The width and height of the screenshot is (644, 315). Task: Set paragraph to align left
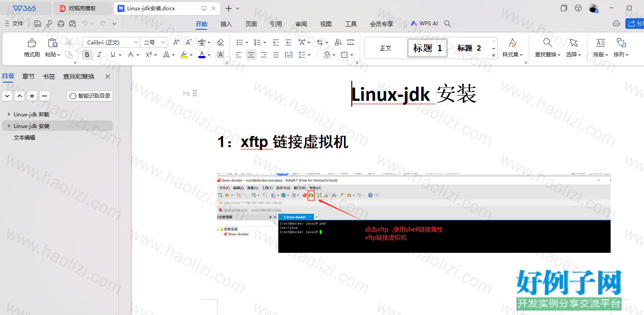click(238, 55)
